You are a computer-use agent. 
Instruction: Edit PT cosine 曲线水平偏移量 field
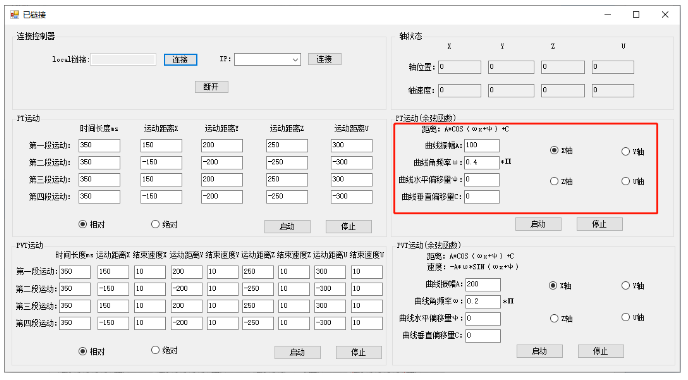pyautogui.click(x=482, y=179)
